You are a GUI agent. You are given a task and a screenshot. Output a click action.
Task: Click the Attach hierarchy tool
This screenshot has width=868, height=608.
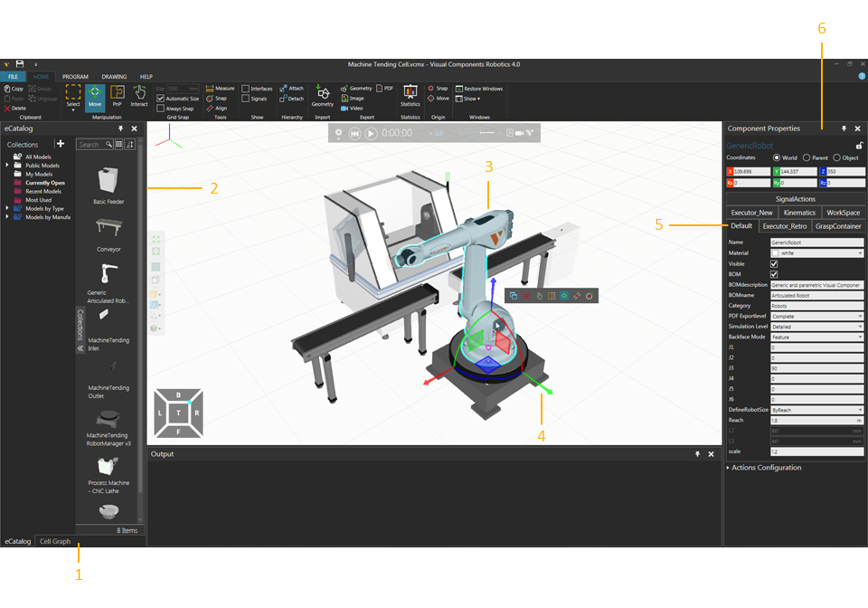[x=291, y=89]
